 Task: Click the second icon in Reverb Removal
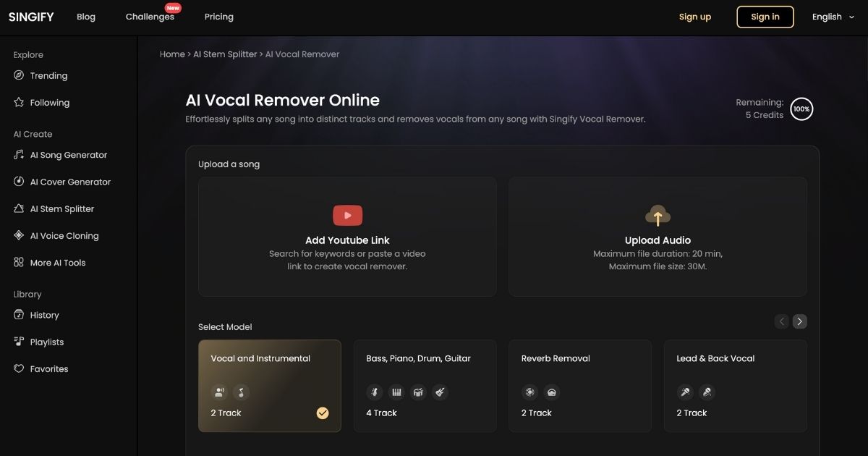click(x=551, y=392)
